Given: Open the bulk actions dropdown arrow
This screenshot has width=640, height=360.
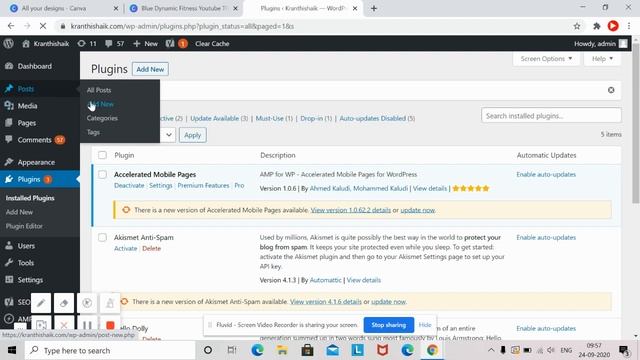Looking at the screenshot, I should tap(169, 135).
